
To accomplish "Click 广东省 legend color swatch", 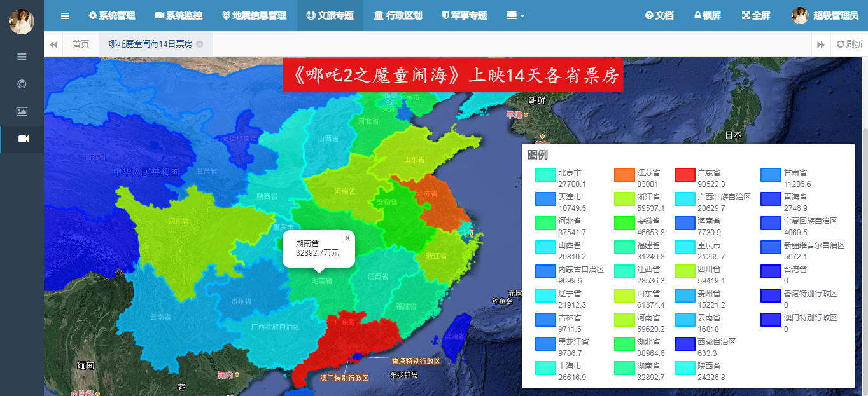I will click(685, 175).
